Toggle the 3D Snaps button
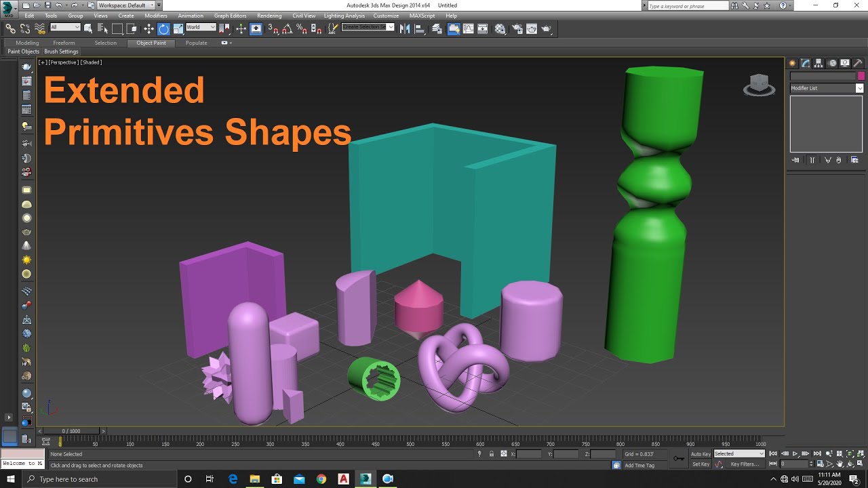 point(273,28)
